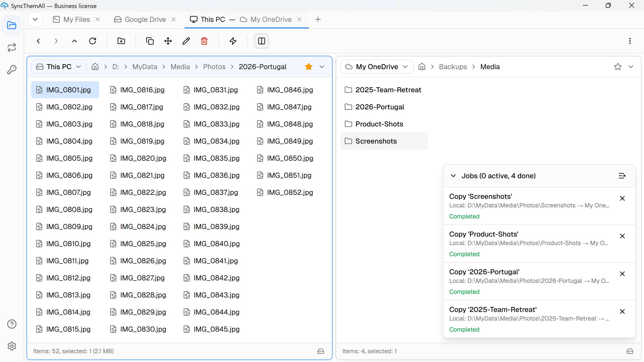Open the settings gear icon
Viewport: 644px width, 362px height.
click(x=12, y=346)
